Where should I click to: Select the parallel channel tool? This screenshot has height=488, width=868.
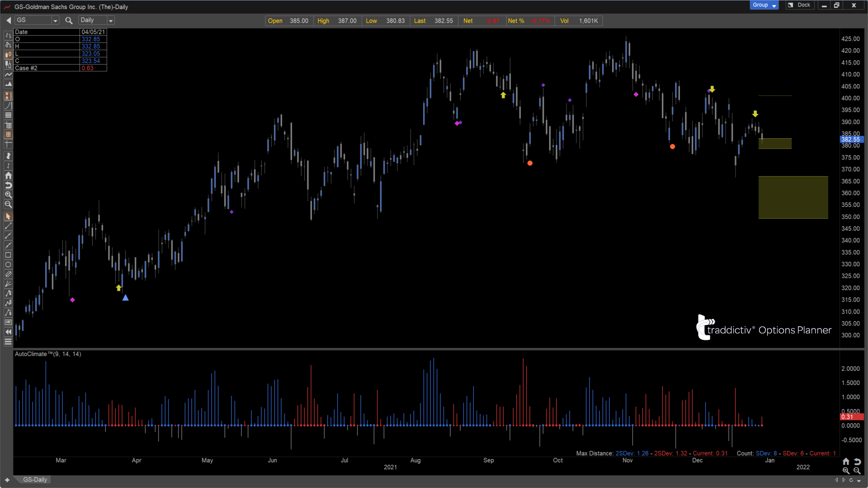click(8, 274)
